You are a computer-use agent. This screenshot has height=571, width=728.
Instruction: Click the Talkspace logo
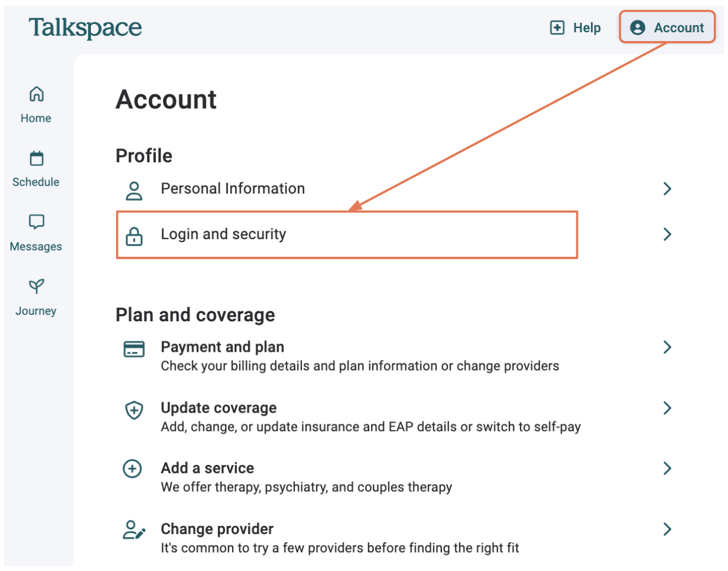pyautogui.click(x=86, y=28)
